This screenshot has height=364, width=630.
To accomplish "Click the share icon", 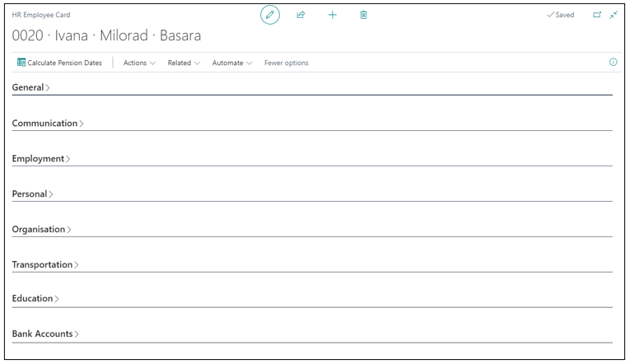I will pyautogui.click(x=301, y=15).
